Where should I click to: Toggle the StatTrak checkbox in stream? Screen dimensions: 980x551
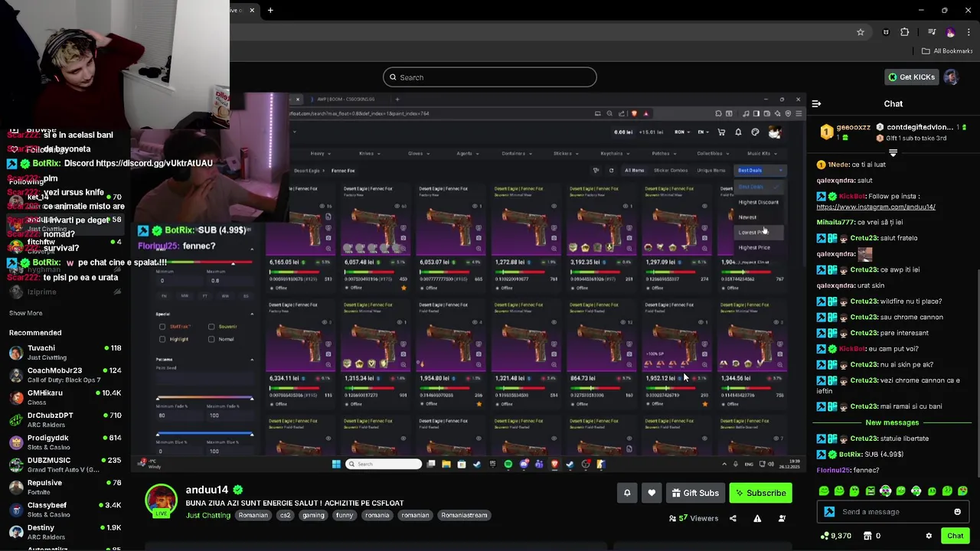click(162, 327)
